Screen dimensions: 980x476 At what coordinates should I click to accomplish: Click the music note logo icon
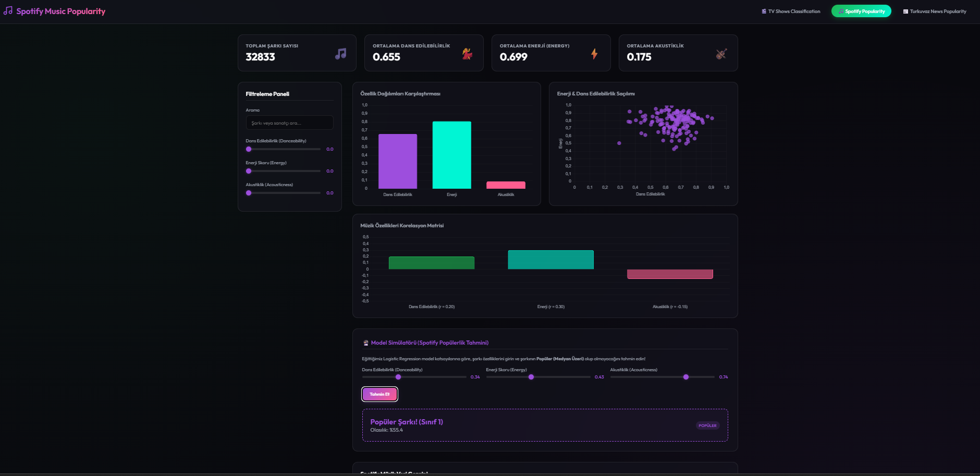coord(8,11)
